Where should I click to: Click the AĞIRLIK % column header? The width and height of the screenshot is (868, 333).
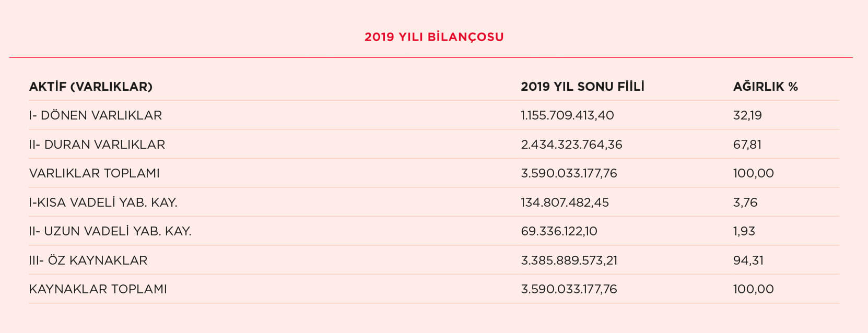(766, 87)
